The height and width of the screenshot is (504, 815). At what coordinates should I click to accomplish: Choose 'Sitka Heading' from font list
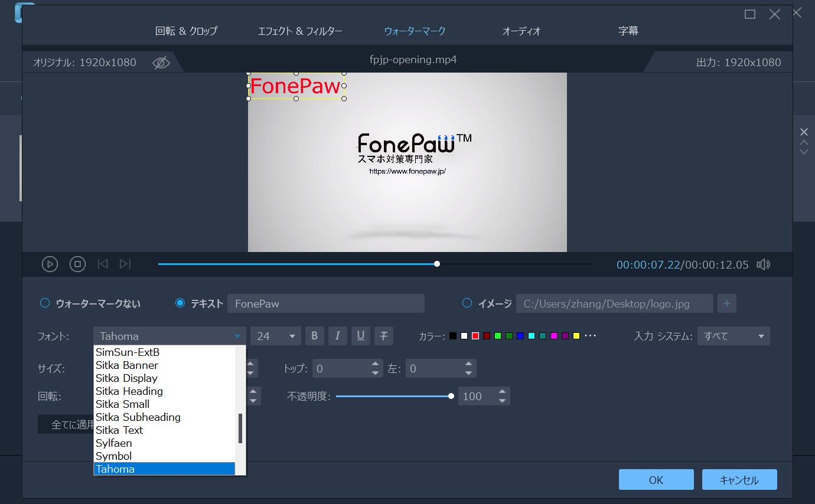164,391
